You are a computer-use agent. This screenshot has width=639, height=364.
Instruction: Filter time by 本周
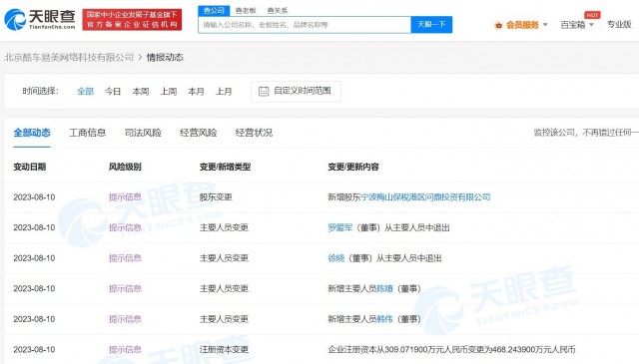tap(141, 91)
